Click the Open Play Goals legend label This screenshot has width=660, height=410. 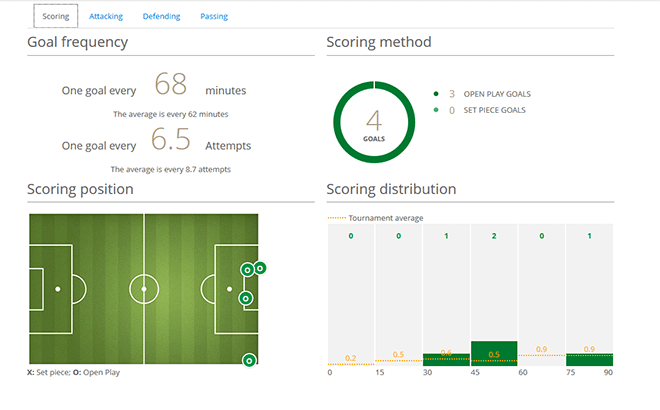pos(495,94)
